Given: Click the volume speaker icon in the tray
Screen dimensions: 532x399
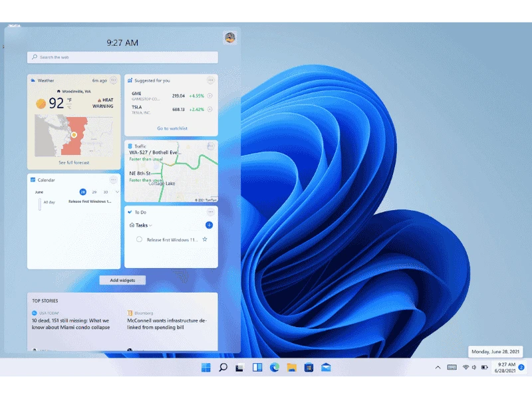Looking at the screenshot, I should coord(474,367).
